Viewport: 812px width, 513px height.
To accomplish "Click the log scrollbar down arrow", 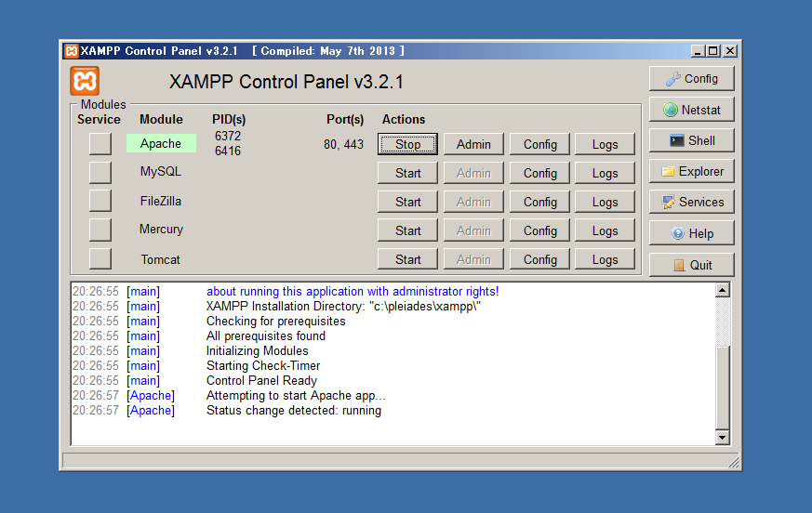I will [722, 438].
